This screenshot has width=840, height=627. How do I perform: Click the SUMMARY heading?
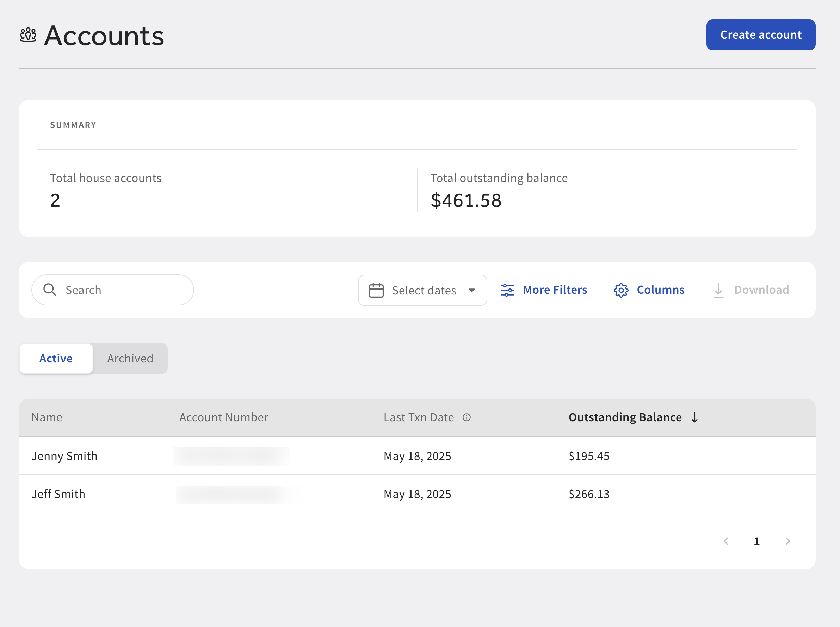click(73, 125)
